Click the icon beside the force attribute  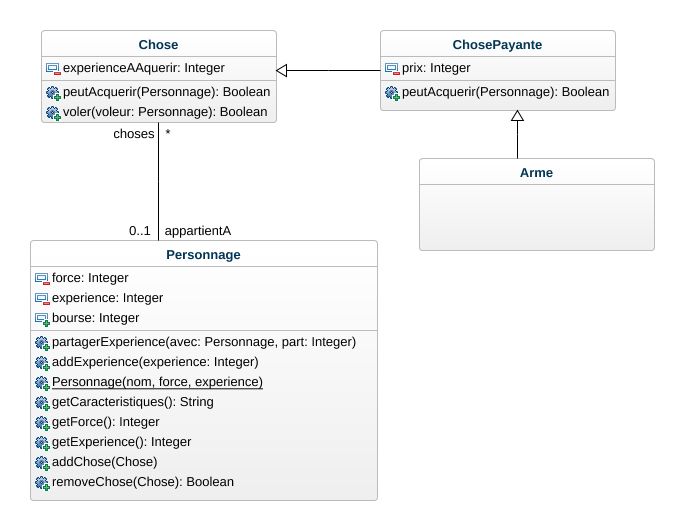(42, 278)
